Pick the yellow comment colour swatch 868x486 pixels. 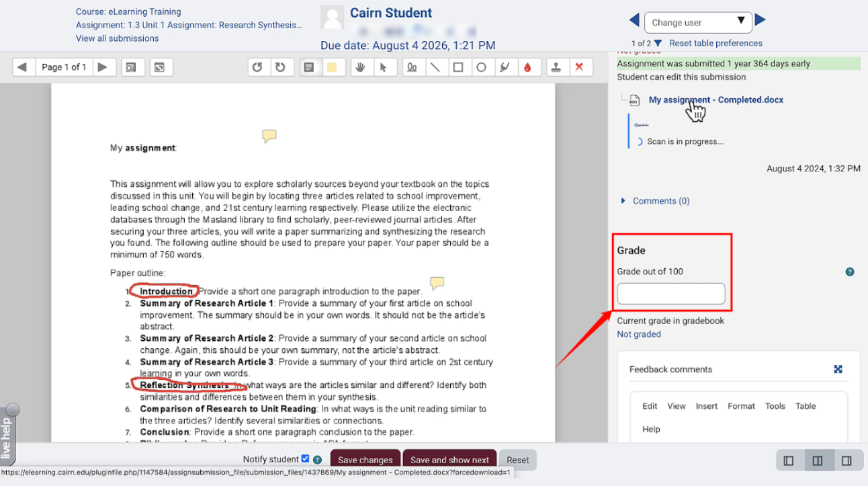click(x=332, y=67)
